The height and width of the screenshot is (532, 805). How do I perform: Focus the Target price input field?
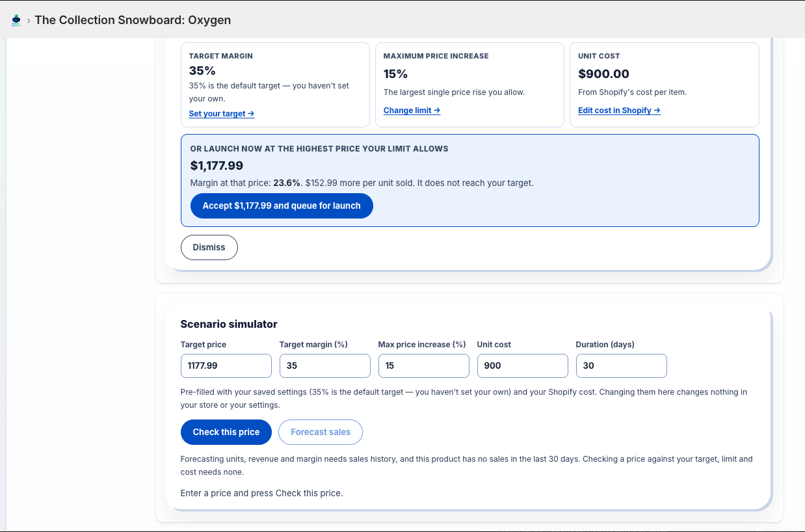click(226, 366)
